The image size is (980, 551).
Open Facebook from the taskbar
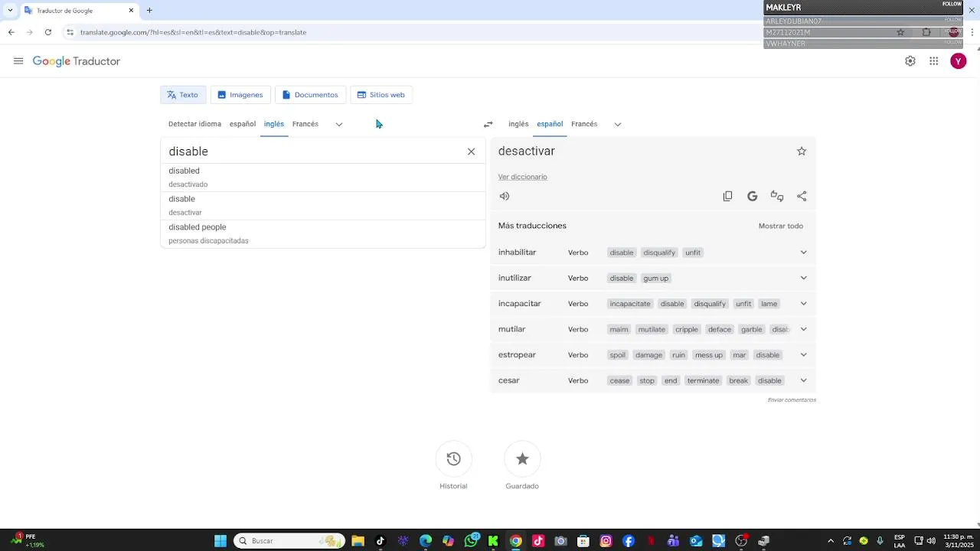629,541
